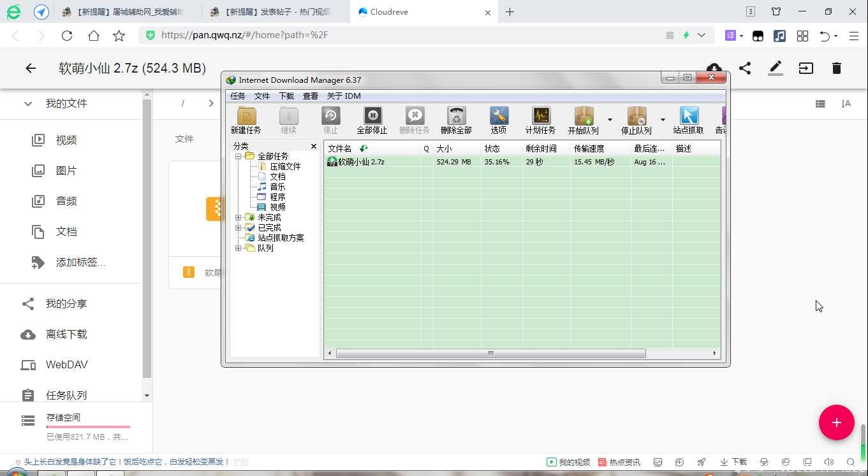
Task: Open a new browser tab
Action: pos(510,11)
